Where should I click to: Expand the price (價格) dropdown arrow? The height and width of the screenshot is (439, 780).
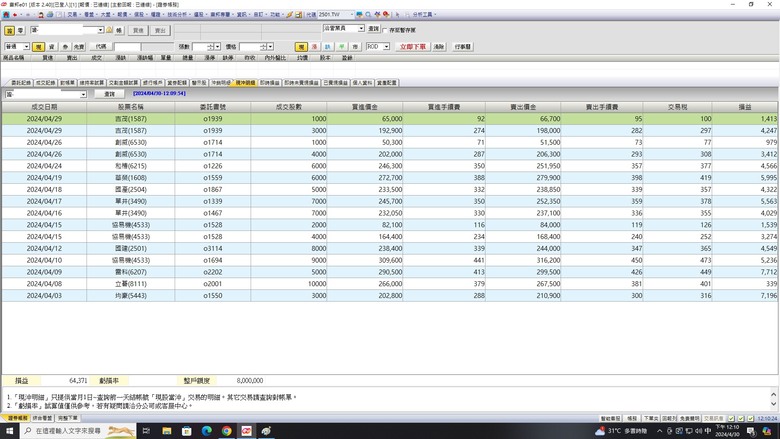click(x=271, y=47)
